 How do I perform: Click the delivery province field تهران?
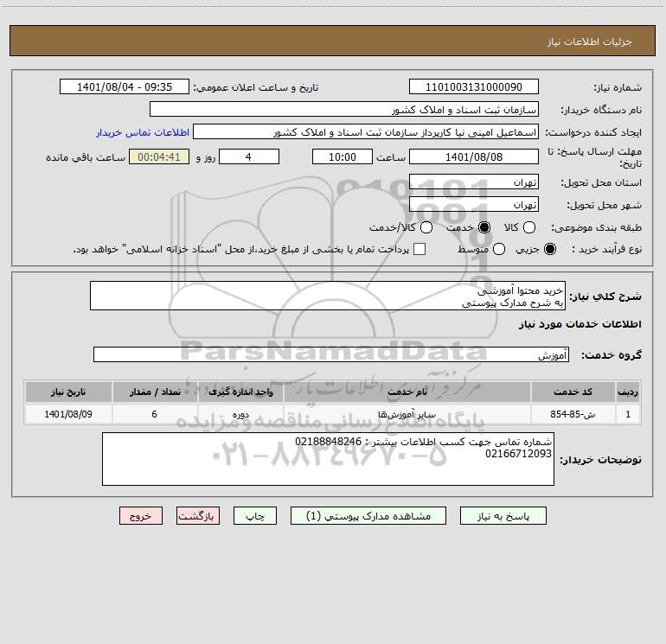pyautogui.click(x=474, y=182)
